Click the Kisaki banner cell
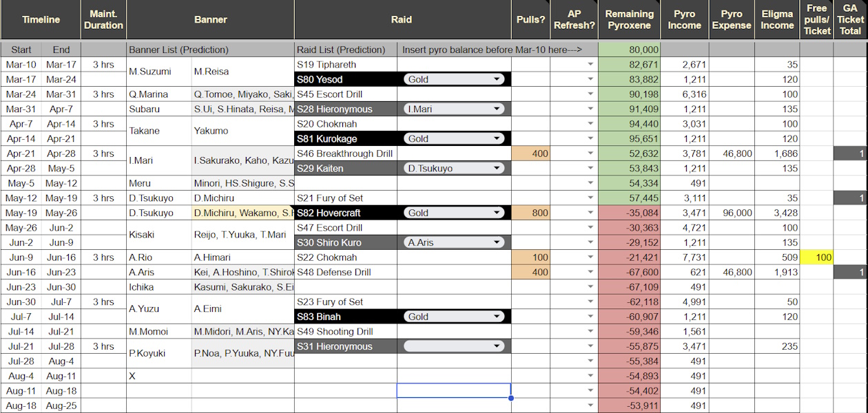 coord(159,235)
